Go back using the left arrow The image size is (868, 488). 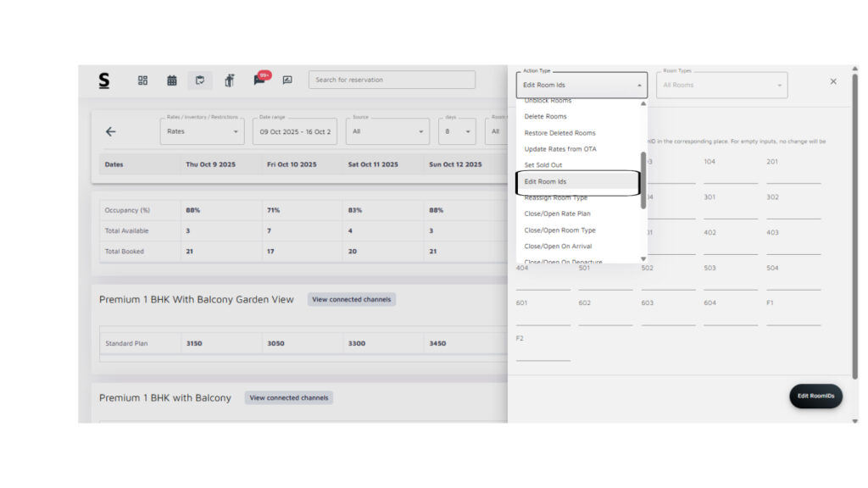110,131
